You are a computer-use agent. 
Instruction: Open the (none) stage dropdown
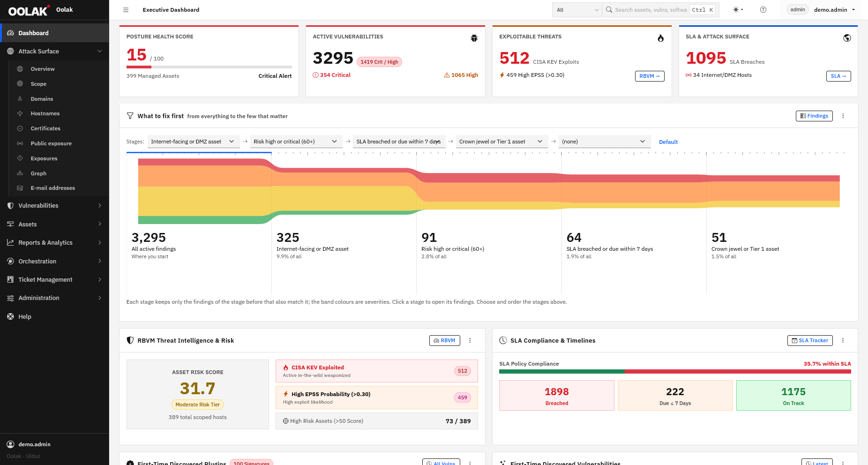(605, 142)
